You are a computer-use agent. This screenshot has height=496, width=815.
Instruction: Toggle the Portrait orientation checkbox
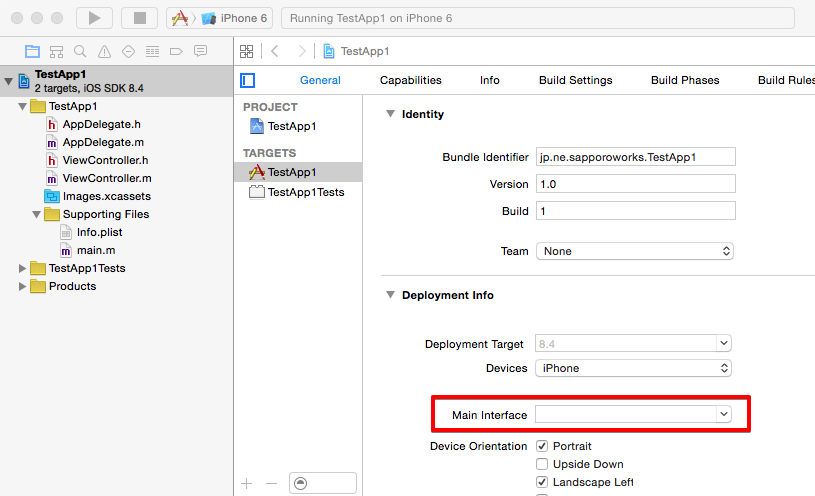[542, 446]
